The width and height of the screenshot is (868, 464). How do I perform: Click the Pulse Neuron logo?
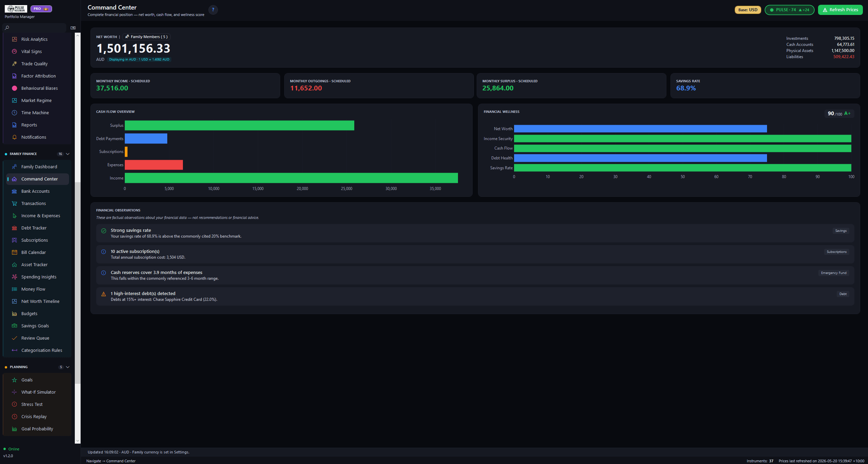click(16, 8)
